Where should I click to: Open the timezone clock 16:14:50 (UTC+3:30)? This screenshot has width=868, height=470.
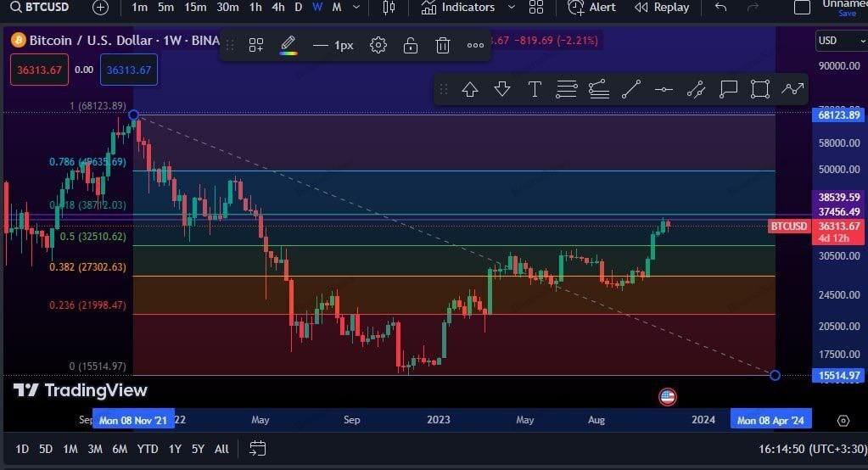coord(812,449)
